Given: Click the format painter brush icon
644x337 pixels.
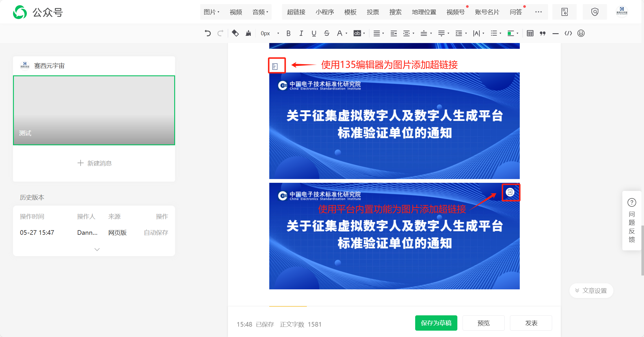Looking at the screenshot, I should click(248, 33).
